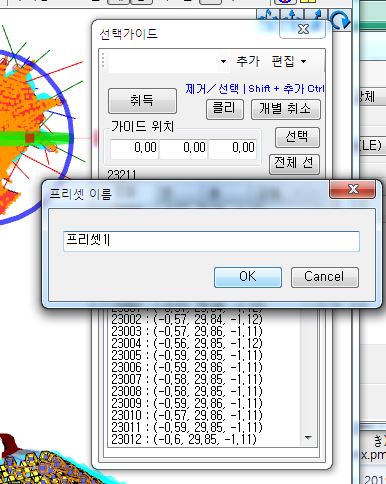The width and height of the screenshot is (386, 484).
Task: Select list row 23007
Action: point(187,379)
